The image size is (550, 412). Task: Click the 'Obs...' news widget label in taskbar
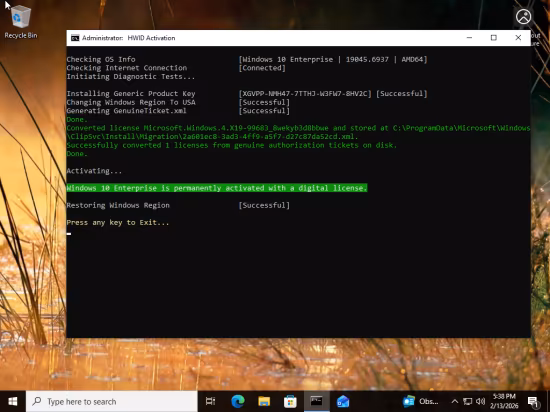click(429, 401)
